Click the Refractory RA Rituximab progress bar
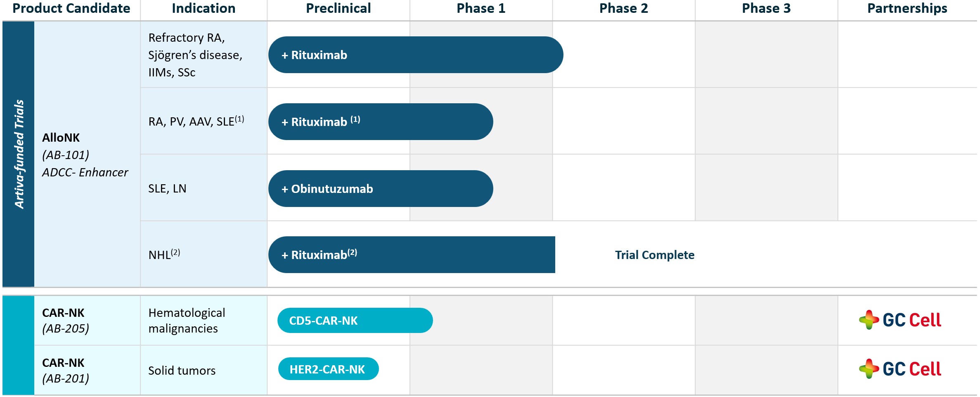This screenshot has width=980, height=397. [415, 55]
